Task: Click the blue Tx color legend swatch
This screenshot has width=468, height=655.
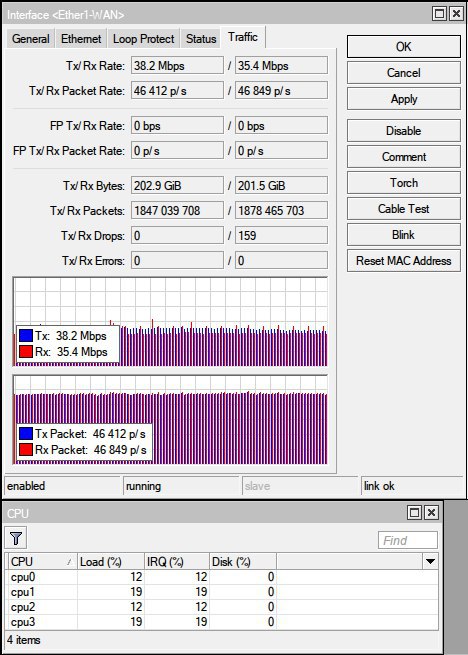Action: (x=26, y=335)
